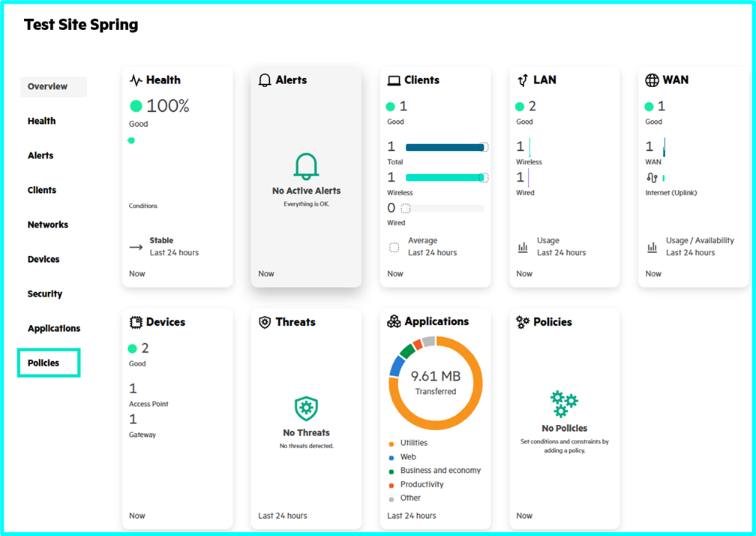Open the Health sidebar section
This screenshot has width=756, height=536.
pyautogui.click(x=41, y=121)
